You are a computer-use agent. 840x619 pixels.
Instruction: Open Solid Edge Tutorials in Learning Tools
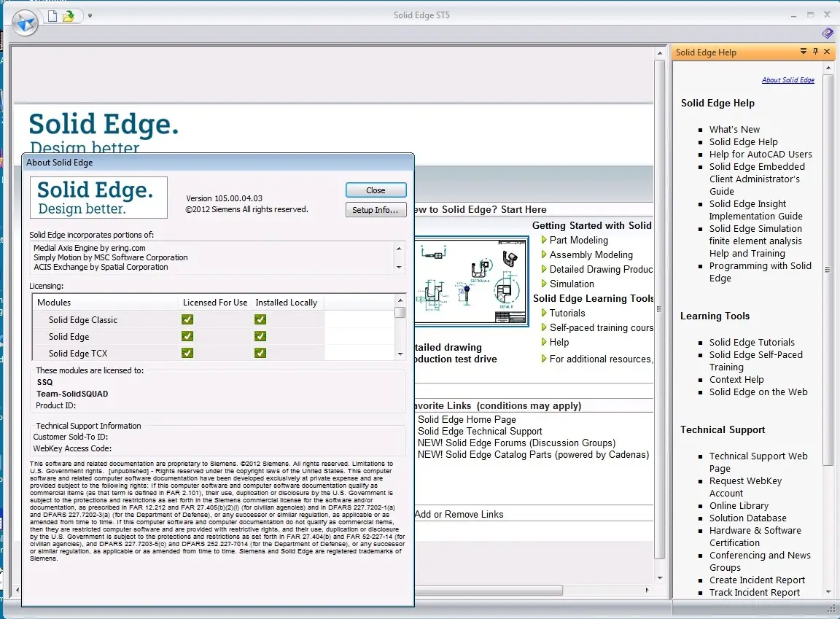(752, 342)
